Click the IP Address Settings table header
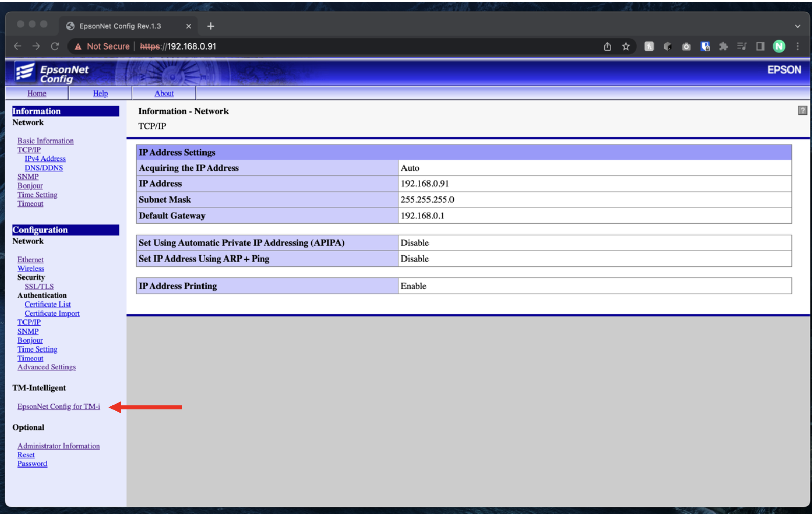812x514 pixels. pos(464,152)
